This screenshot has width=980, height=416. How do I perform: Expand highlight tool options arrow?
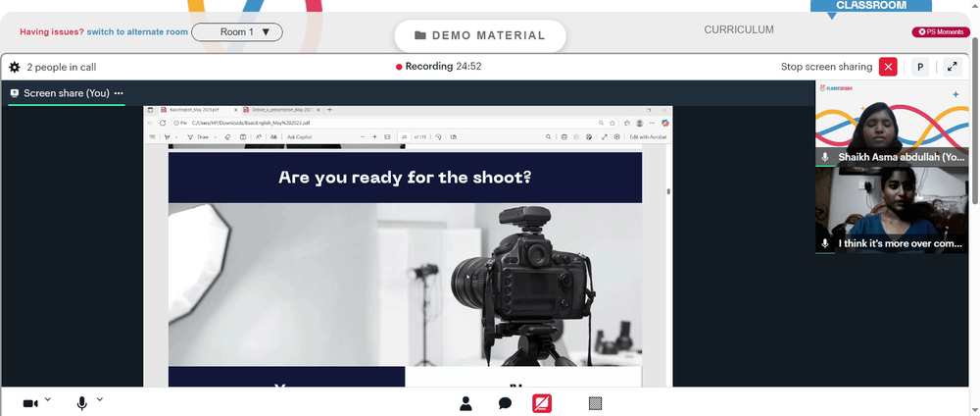[176, 137]
